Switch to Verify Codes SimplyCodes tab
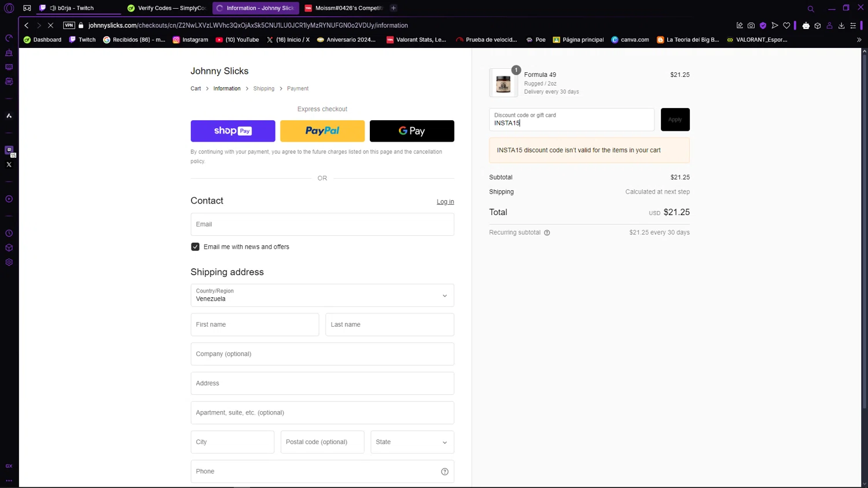 (167, 8)
